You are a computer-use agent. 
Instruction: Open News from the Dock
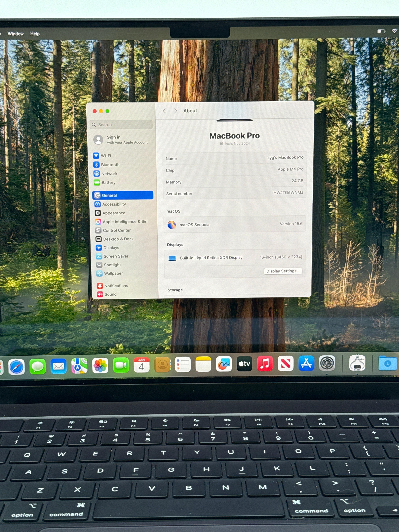[286, 363]
